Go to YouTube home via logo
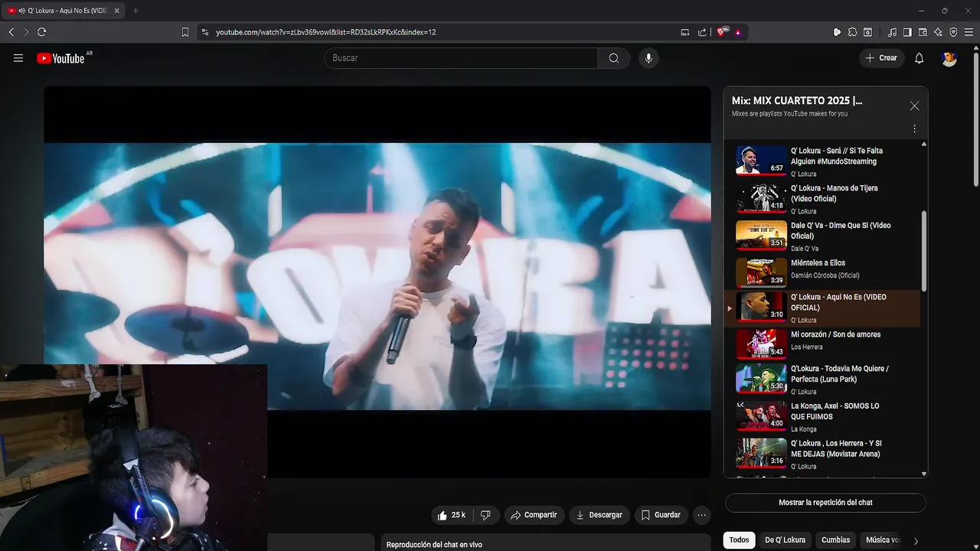Image resolution: width=980 pixels, height=551 pixels. point(60,58)
